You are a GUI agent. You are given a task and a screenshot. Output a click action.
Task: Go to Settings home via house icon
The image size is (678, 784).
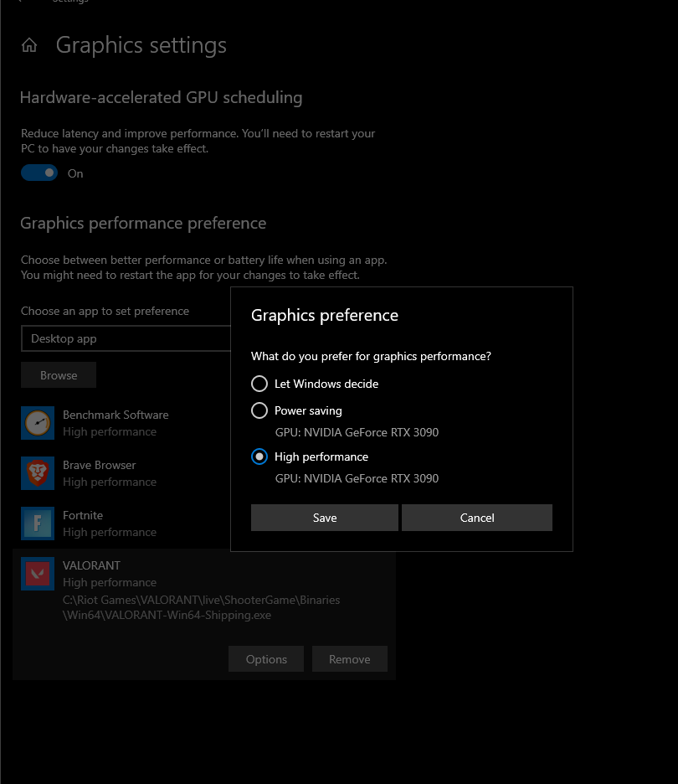click(29, 45)
